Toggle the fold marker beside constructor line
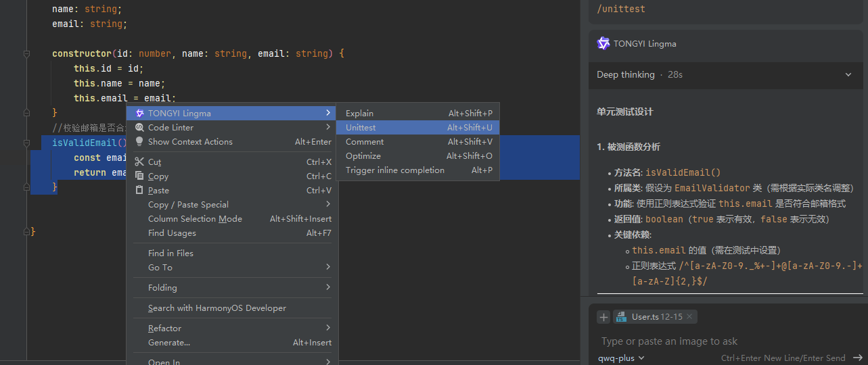Viewport: 868px width, 365px height. [27, 53]
